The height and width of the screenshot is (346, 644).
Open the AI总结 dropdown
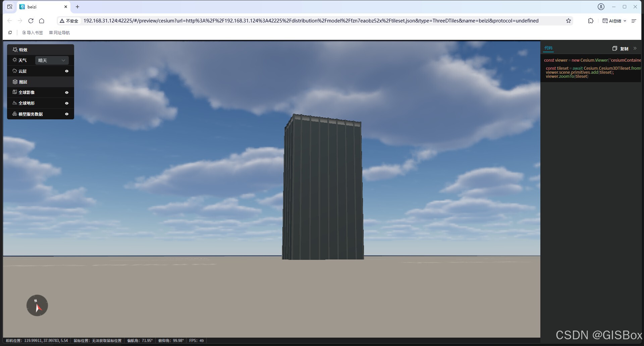(614, 21)
